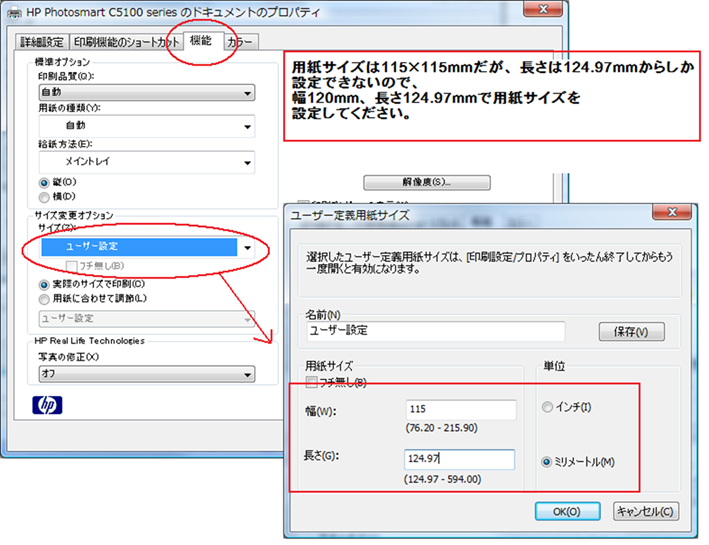The image size is (709, 545).
Task: Click the 解像度 button
Action: 427,182
